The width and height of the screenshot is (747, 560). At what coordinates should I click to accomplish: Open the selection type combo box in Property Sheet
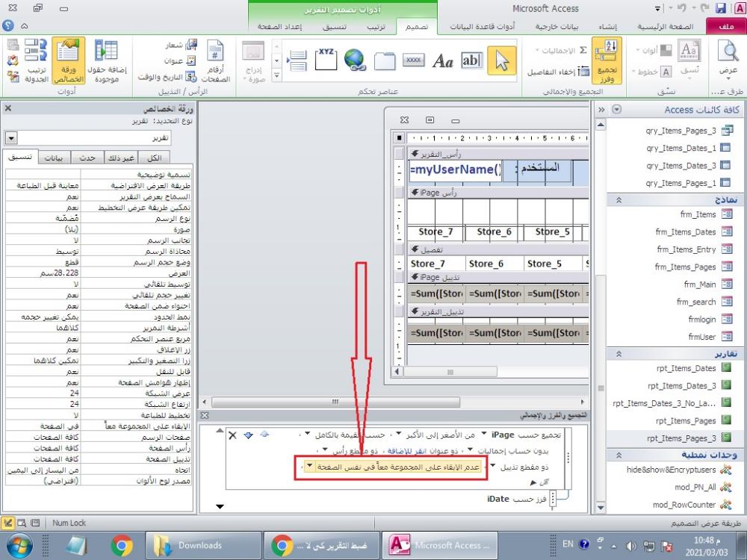point(11,139)
